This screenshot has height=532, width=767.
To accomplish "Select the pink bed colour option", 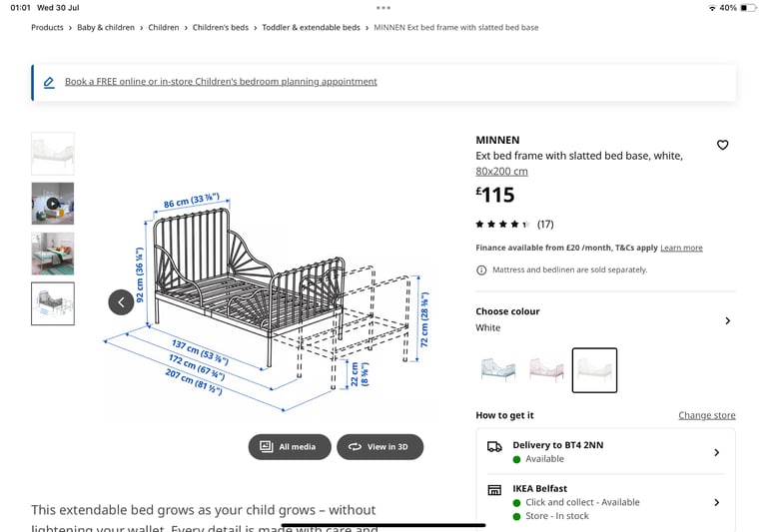I will pos(546,370).
